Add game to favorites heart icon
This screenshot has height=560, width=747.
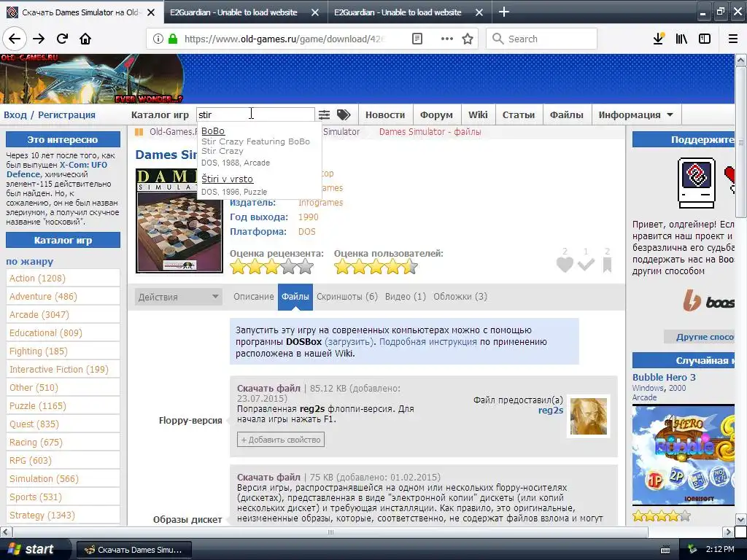click(x=565, y=264)
